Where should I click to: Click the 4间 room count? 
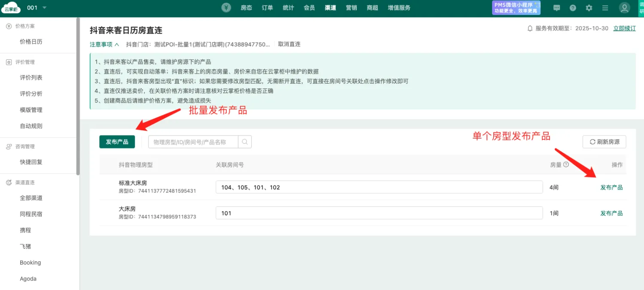pyautogui.click(x=554, y=187)
